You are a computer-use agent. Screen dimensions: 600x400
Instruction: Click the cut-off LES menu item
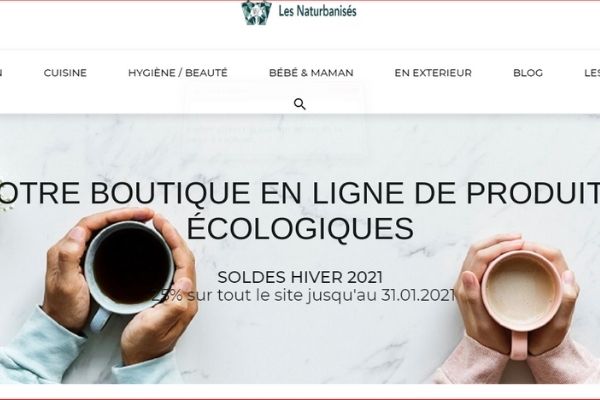pos(592,73)
